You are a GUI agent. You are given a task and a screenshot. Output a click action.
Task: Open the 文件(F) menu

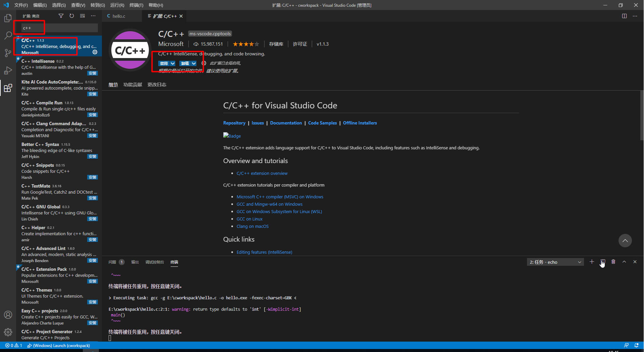tap(21, 5)
